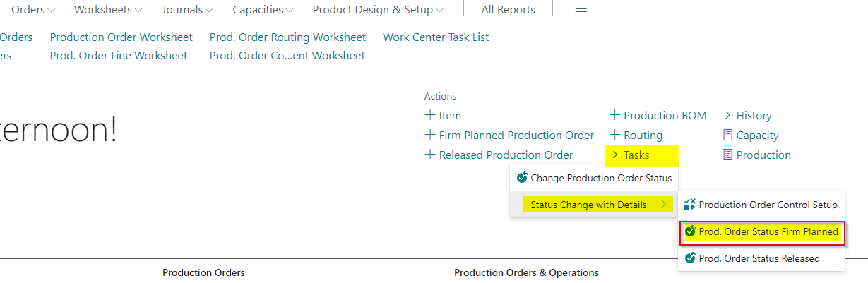
Task: Click the report icon beside Production
Action: pyautogui.click(x=728, y=155)
